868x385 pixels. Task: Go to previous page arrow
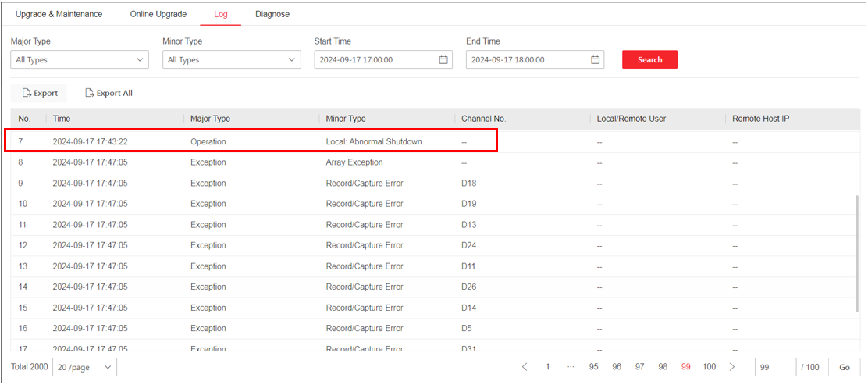pos(525,367)
